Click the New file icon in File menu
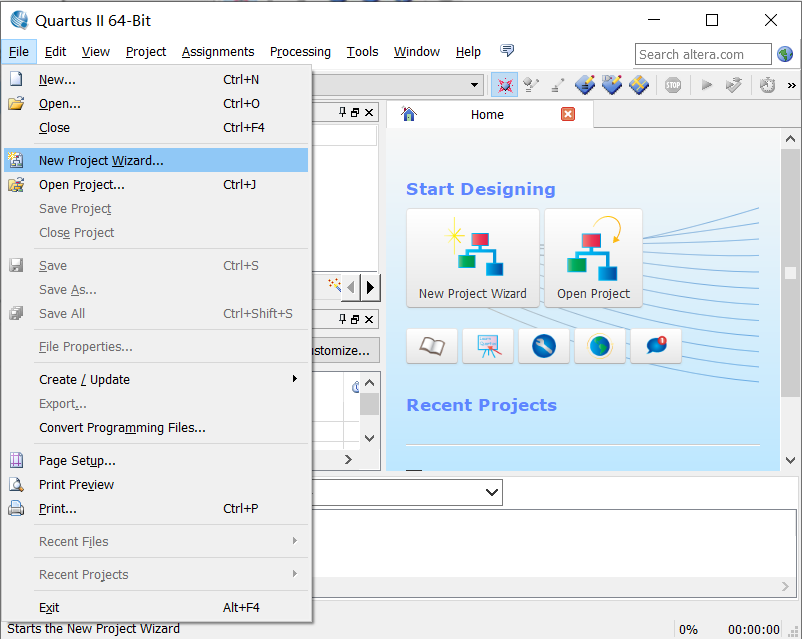The height and width of the screenshot is (639, 802). click(x=16, y=79)
